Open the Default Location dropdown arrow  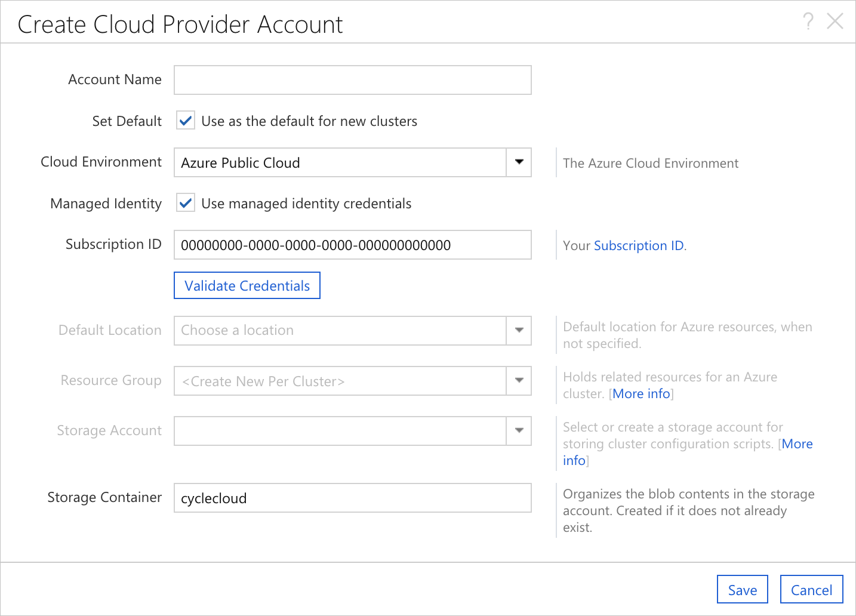(x=518, y=331)
